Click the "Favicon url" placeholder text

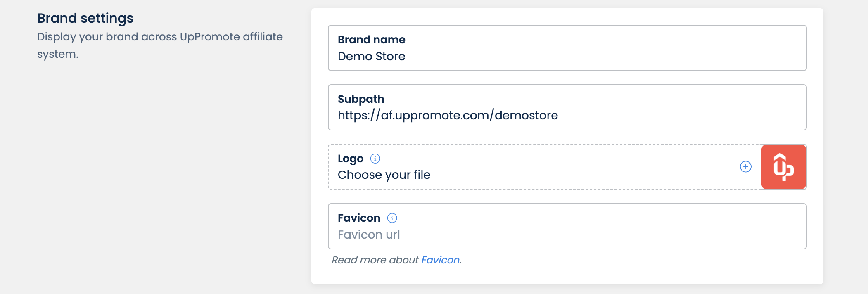pyautogui.click(x=369, y=235)
